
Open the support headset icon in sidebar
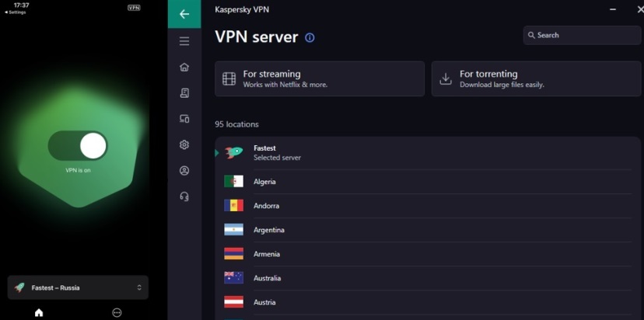click(184, 197)
